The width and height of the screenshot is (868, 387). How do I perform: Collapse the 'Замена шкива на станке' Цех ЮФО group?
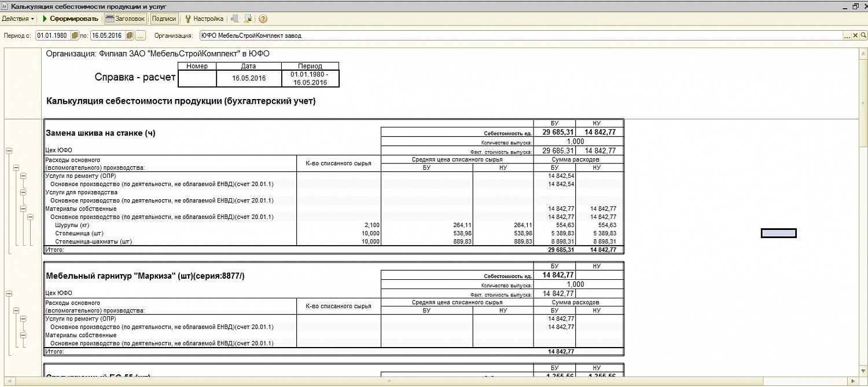point(9,151)
